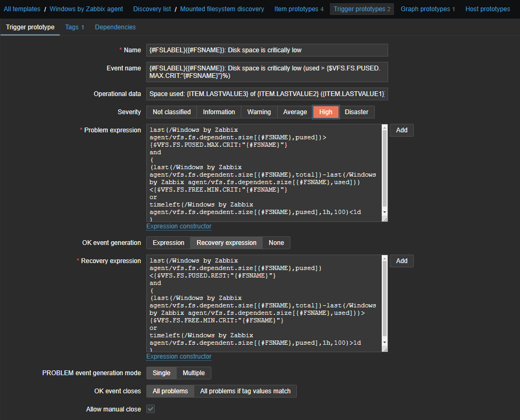Focus the Event name text area
Viewport: 520px width, 420px height.
click(x=267, y=72)
